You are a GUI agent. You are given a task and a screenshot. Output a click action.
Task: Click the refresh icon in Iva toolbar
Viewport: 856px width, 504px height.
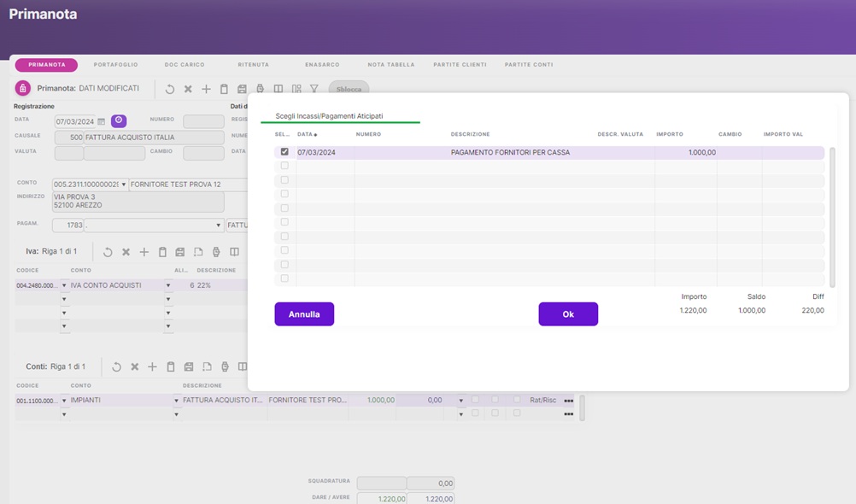point(108,252)
